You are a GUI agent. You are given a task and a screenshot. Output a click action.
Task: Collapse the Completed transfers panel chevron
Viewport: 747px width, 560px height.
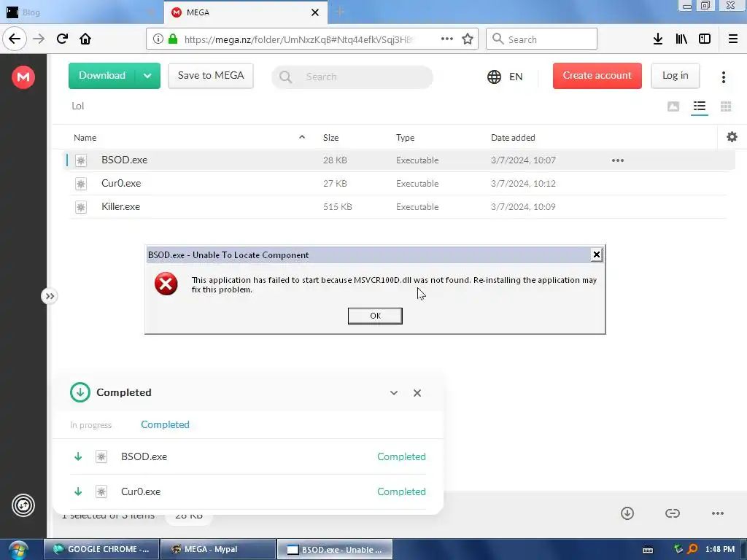pos(393,393)
